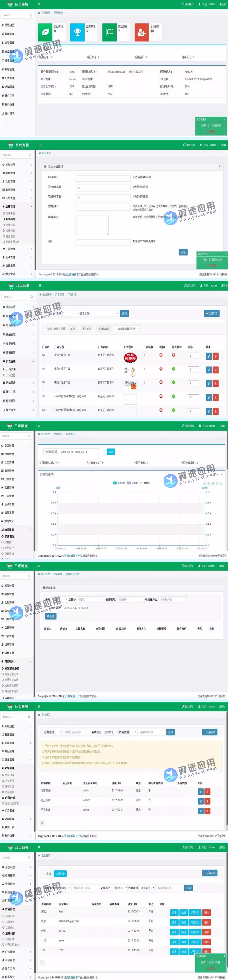Viewport: 228px width, 980px height.
Task: Click 删除 button for store 老张
Action: pos(206,932)
